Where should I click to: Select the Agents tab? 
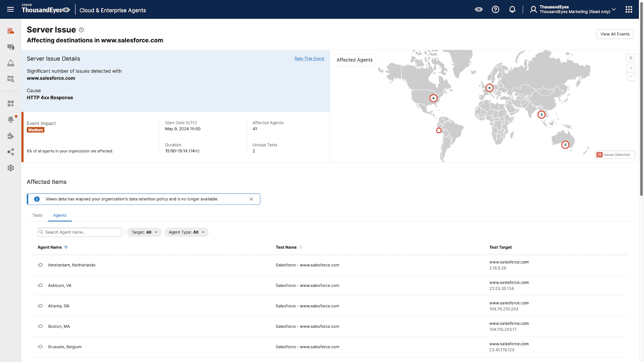point(60,215)
